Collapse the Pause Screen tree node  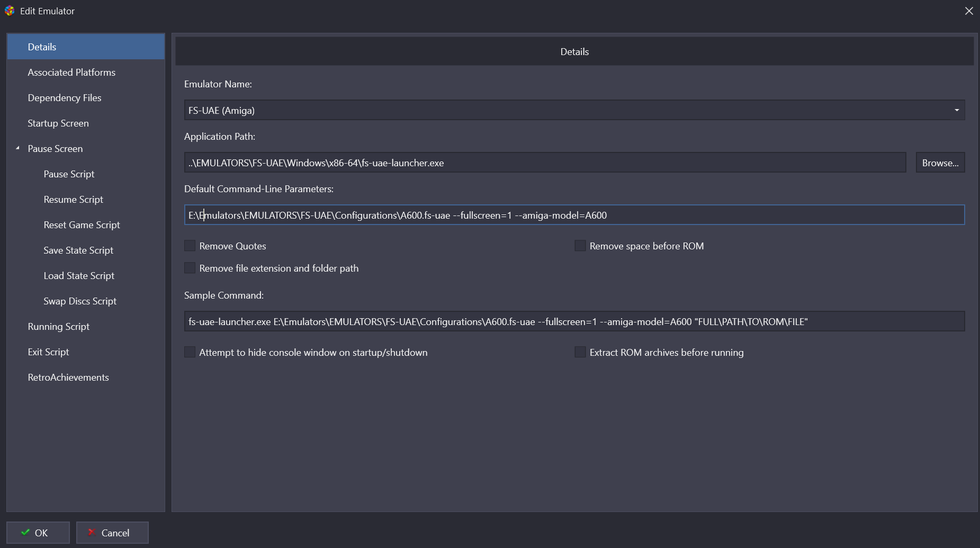point(17,148)
